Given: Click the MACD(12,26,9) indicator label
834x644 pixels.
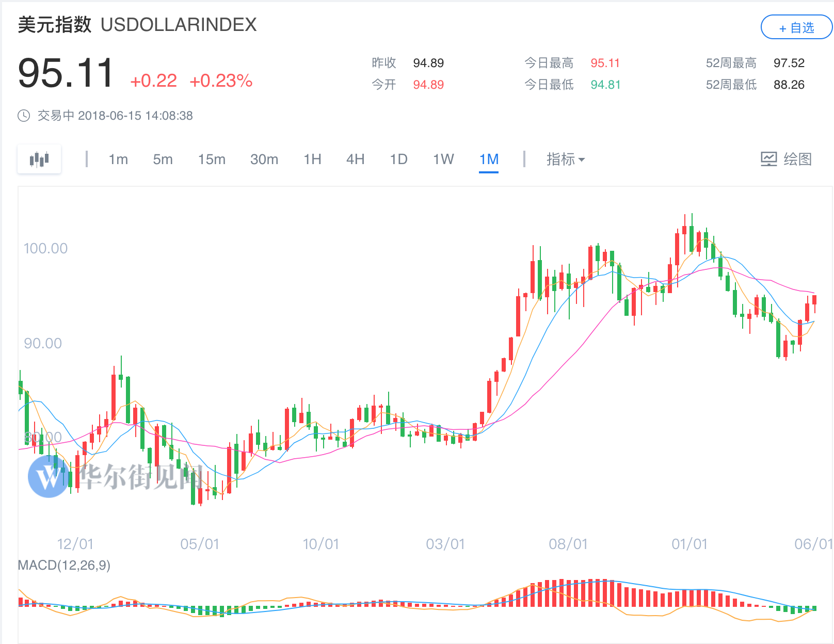Looking at the screenshot, I should [x=64, y=566].
